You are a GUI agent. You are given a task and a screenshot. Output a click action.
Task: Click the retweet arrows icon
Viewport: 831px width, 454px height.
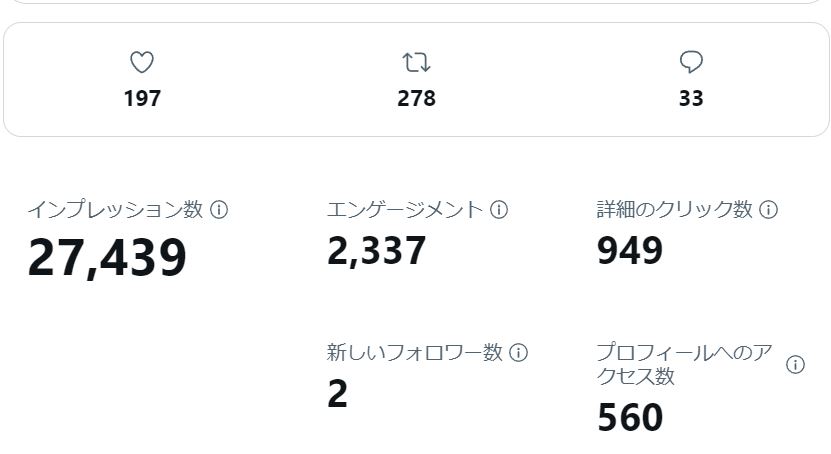click(416, 63)
